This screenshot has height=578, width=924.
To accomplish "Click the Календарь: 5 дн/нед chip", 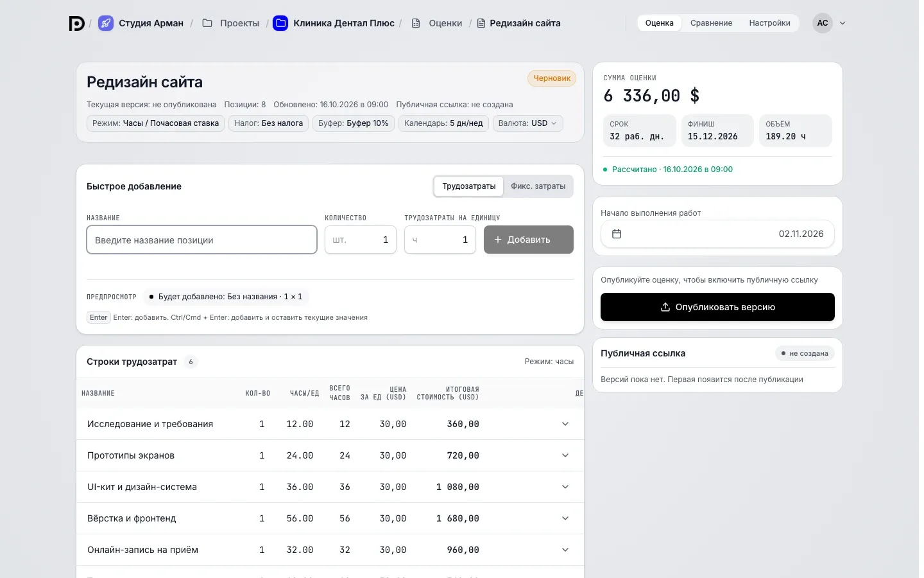I will coord(443,123).
